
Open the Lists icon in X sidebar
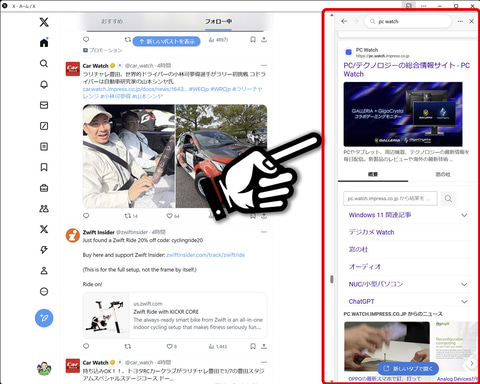pyautogui.click(x=44, y=146)
